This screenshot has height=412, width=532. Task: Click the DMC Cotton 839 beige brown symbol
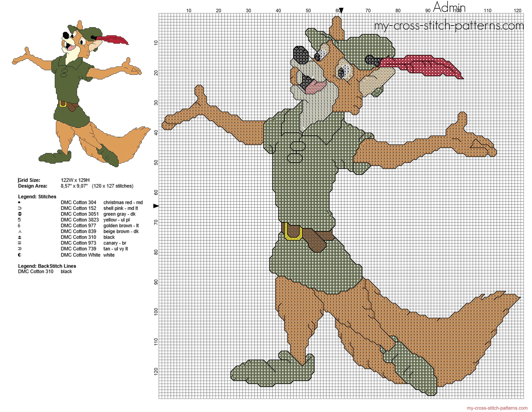click(20, 231)
